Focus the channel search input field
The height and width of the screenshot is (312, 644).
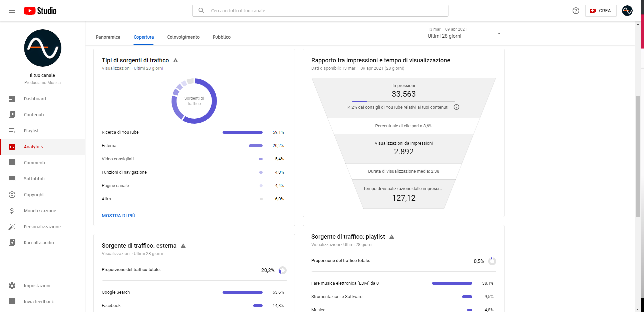(x=320, y=11)
